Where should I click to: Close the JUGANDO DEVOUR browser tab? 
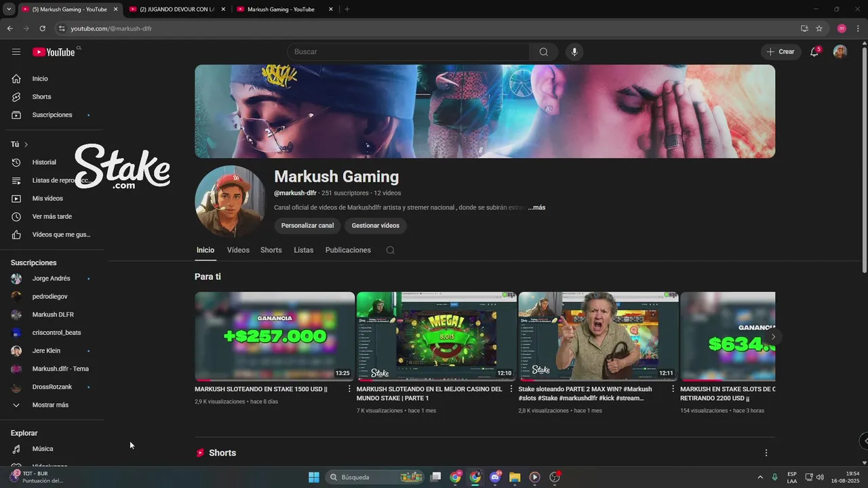point(224,9)
